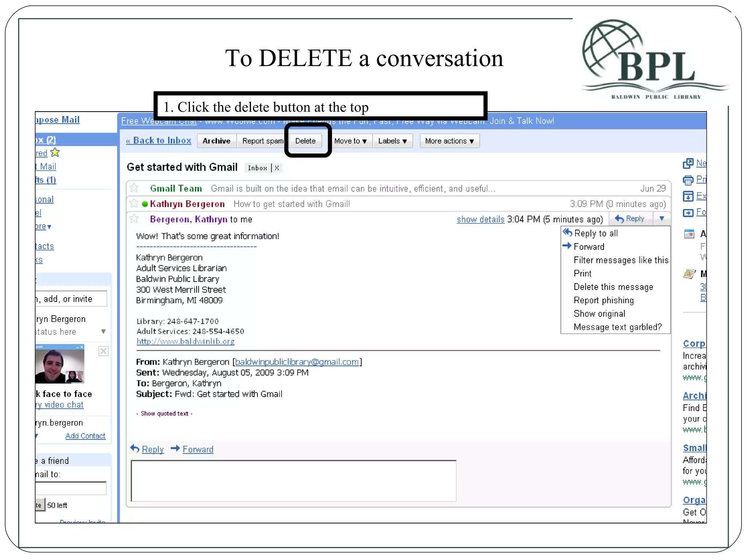This screenshot has height=560, width=747.
Task: Click Free Webcam Chat ad link
Action: tap(159, 121)
